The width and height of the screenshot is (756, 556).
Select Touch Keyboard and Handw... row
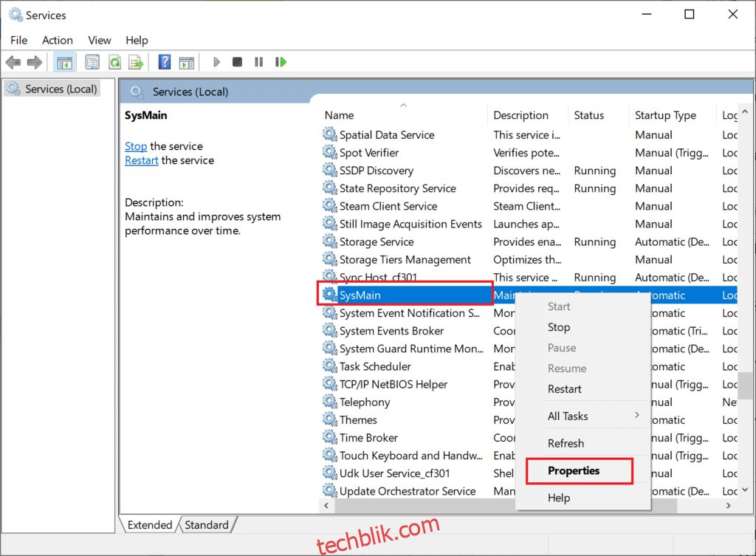point(529,456)
